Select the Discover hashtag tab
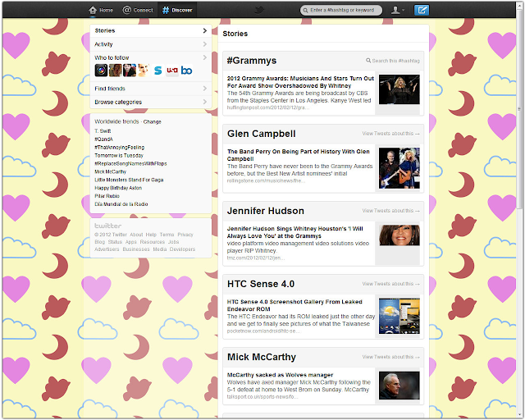 (177, 10)
